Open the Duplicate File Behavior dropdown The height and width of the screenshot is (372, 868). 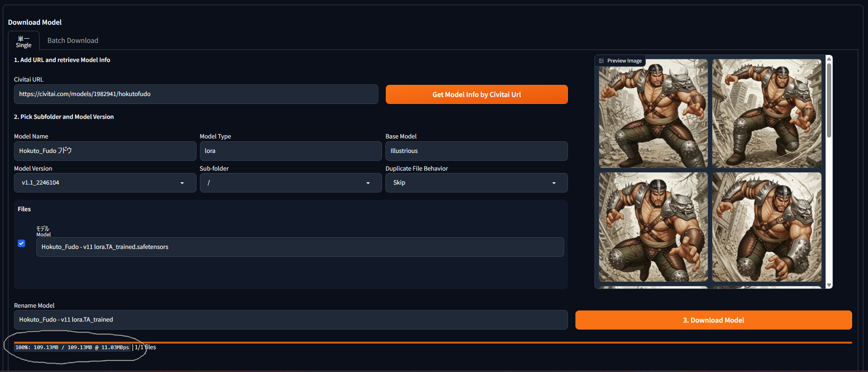pos(476,183)
